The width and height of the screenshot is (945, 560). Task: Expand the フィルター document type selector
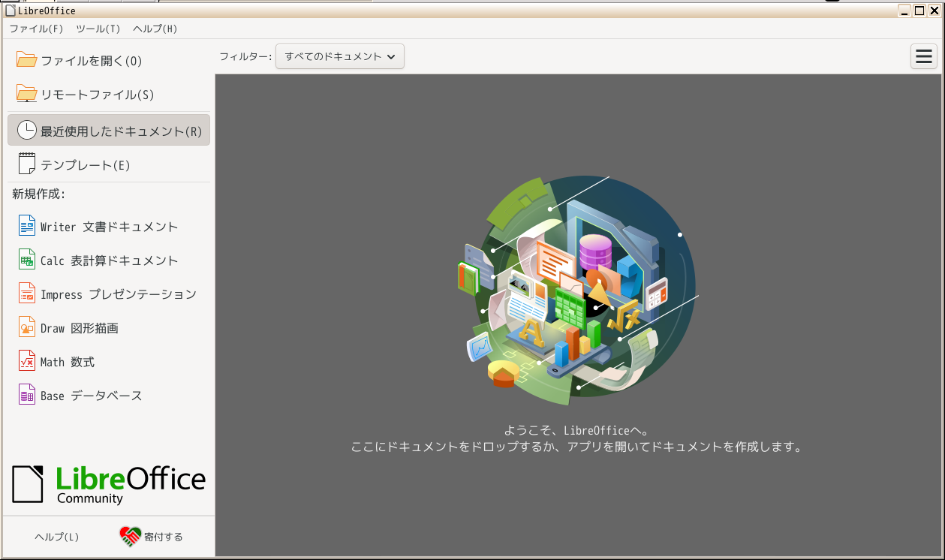(339, 56)
